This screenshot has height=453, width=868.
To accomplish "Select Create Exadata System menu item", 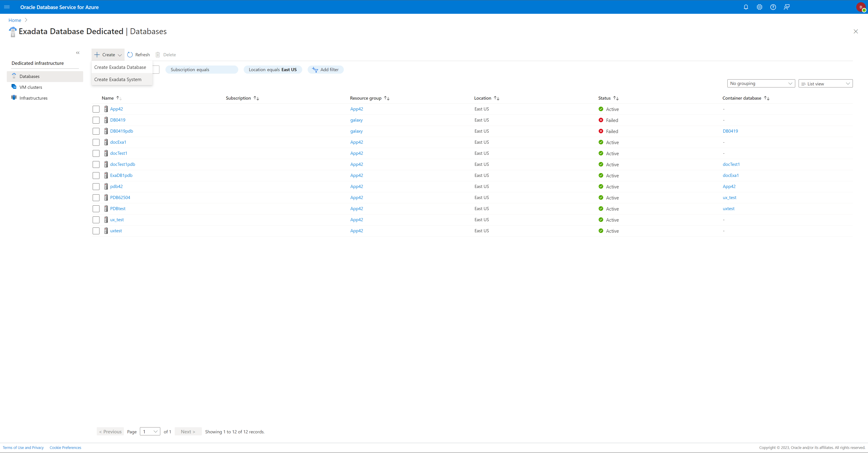I will [x=118, y=79].
